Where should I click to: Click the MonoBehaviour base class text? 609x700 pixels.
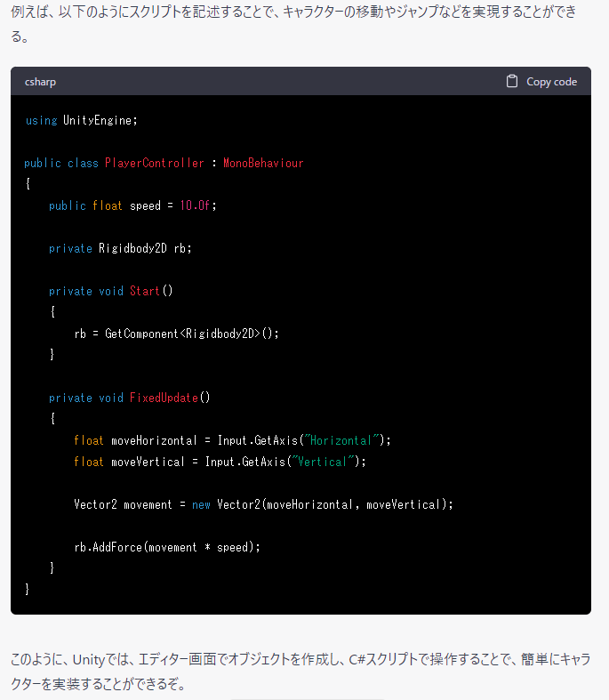[x=263, y=163]
